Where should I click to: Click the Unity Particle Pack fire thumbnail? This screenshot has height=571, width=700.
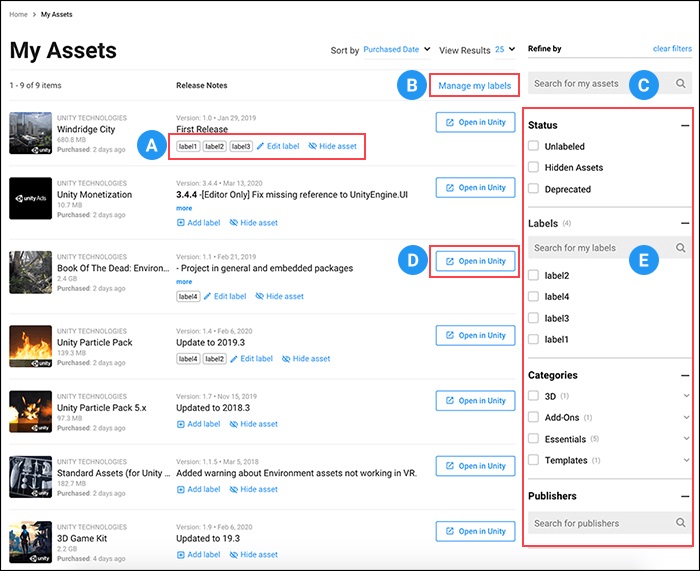(x=30, y=346)
